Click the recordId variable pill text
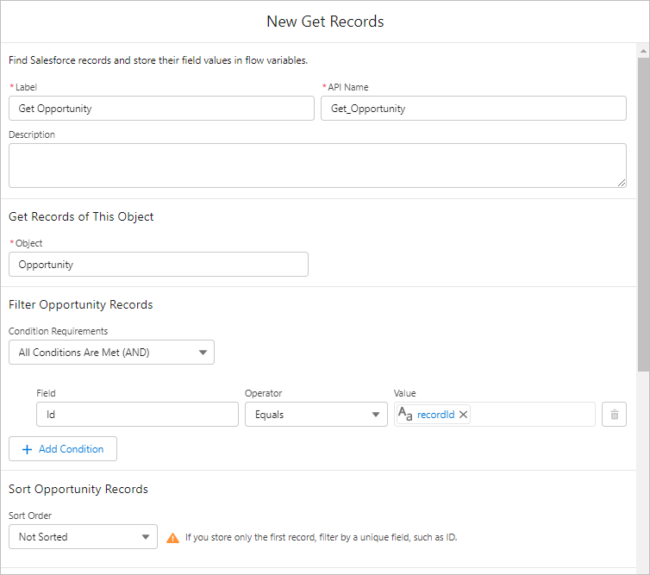 [436, 415]
